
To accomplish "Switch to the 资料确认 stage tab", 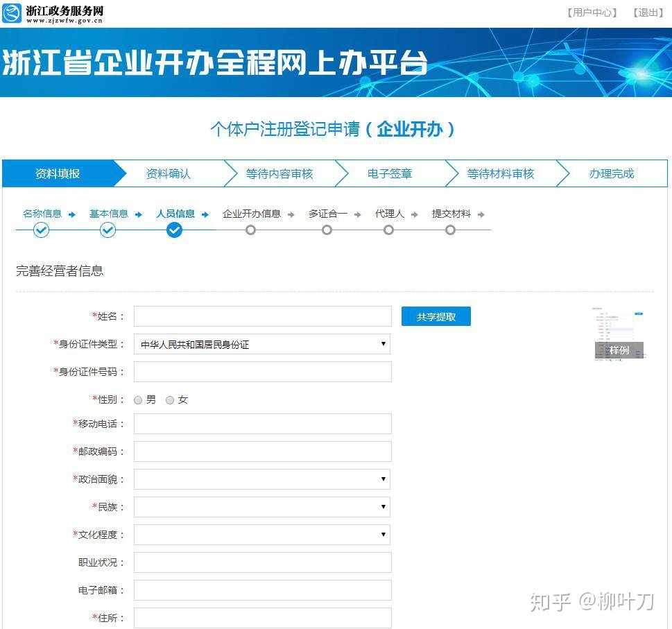I will click(169, 173).
